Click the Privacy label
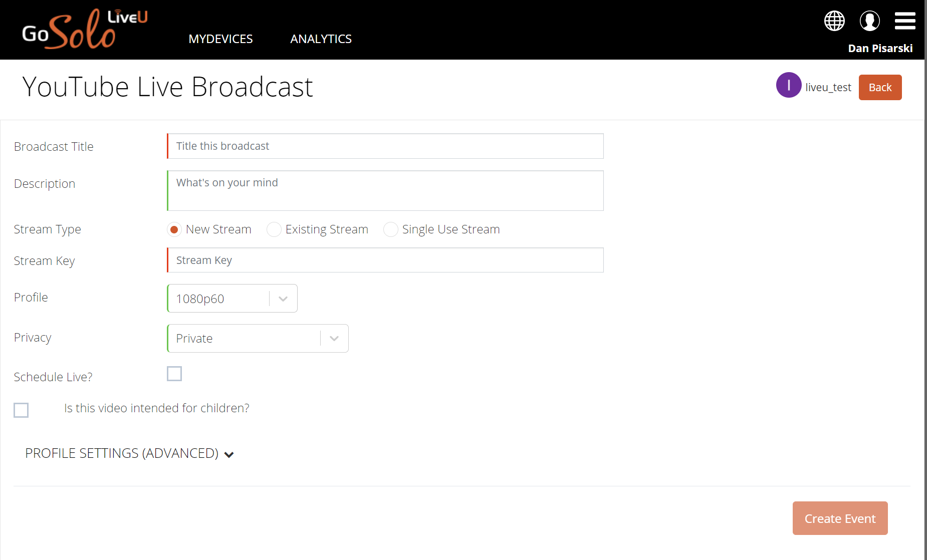927x560 pixels. 33,338
